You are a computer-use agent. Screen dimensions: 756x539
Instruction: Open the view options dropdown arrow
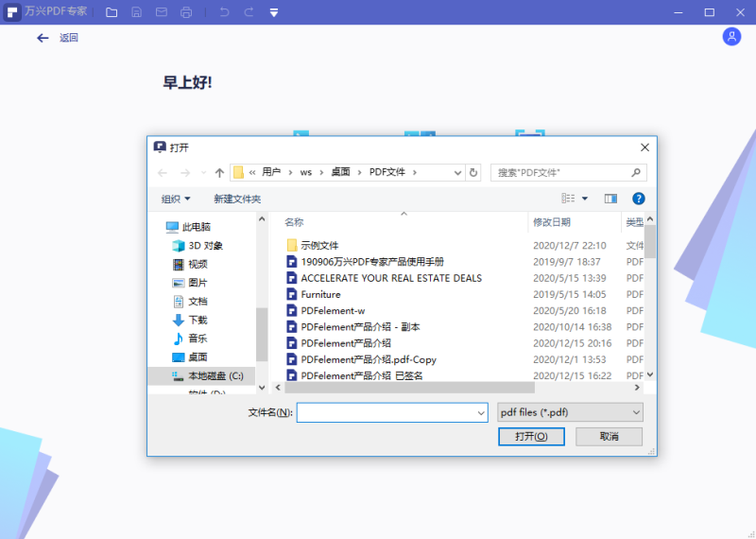point(585,199)
